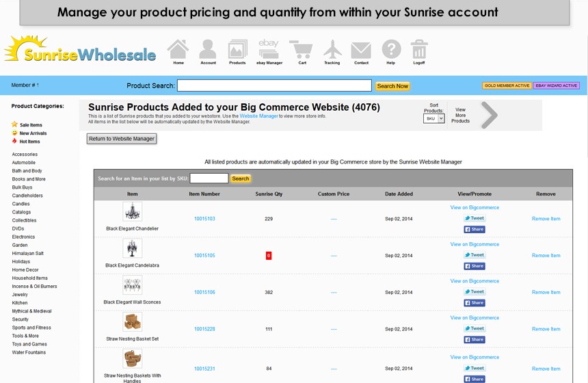This screenshot has width=588, height=383.
Task: Click the large View More Products arrow
Action: coord(490,115)
